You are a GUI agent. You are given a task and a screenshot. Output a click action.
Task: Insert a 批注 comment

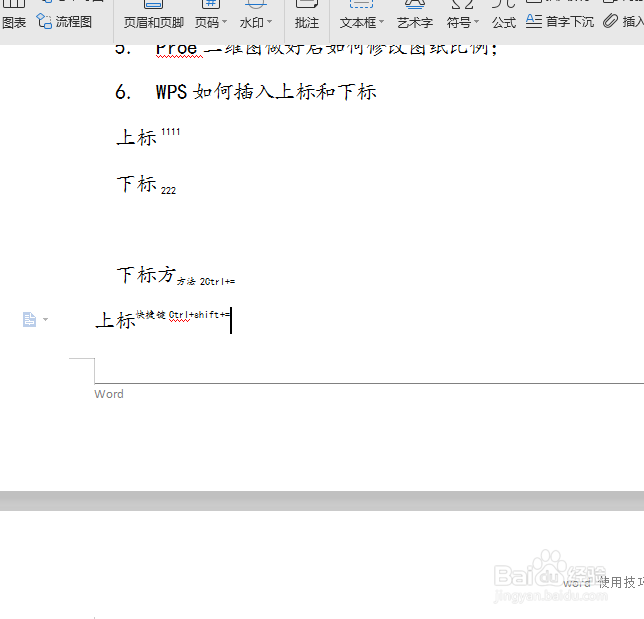point(307,15)
